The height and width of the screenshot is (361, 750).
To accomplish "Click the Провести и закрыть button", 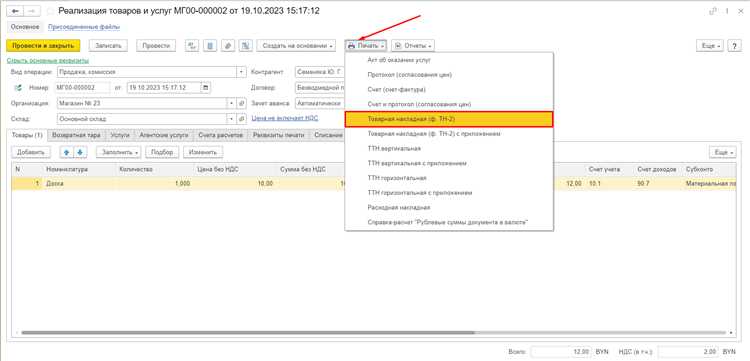I will [x=43, y=46].
